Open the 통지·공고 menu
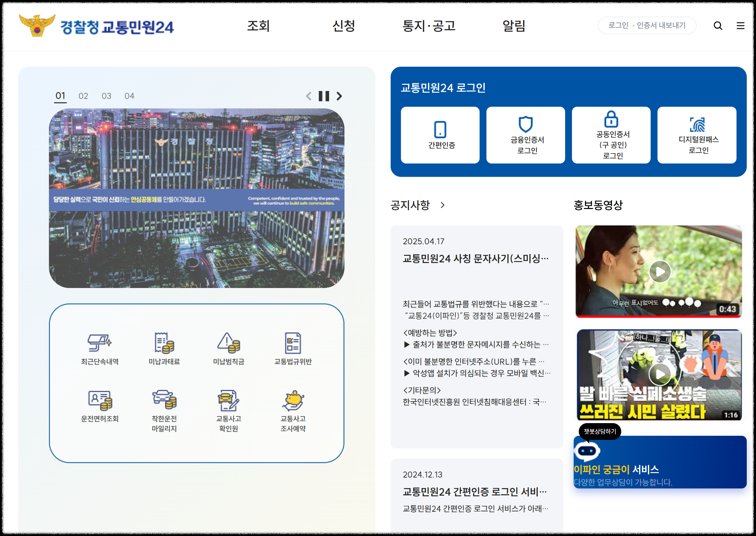Image resolution: width=756 pixels, height=536 pixels. click(x=429, y=26)
